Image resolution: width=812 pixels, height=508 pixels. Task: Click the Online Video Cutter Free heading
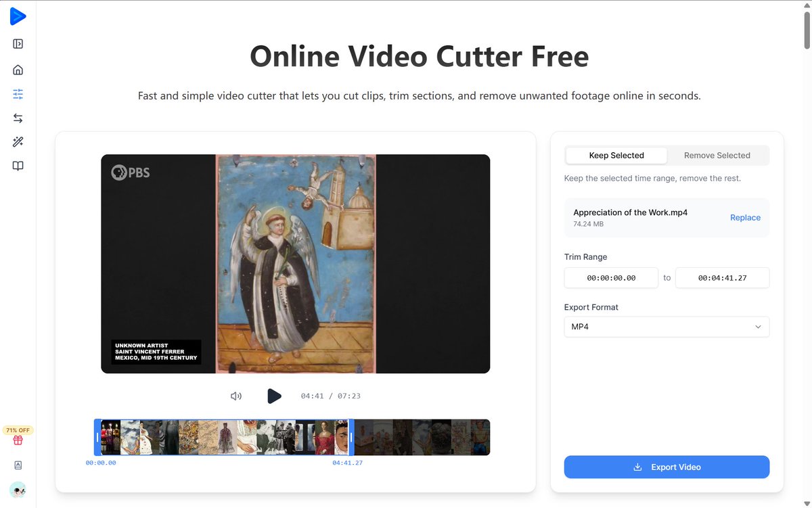coord(419,56)
